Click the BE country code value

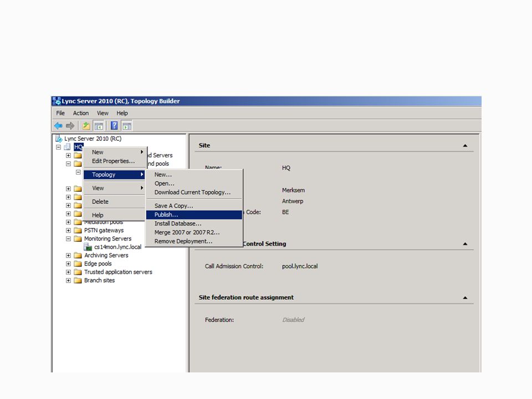[x=285, y=212]
